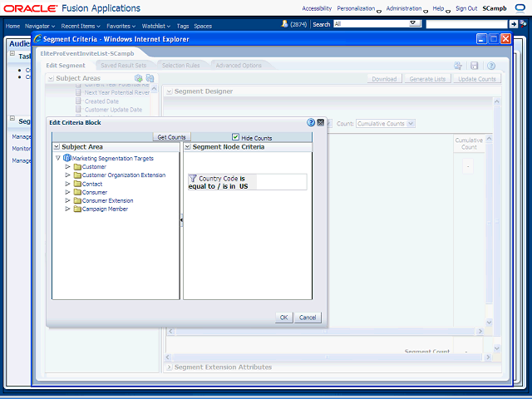Click Oracle logo in header
Image resolution: width=532 pixels, height=399 pixels.
[x=31, y=8]
